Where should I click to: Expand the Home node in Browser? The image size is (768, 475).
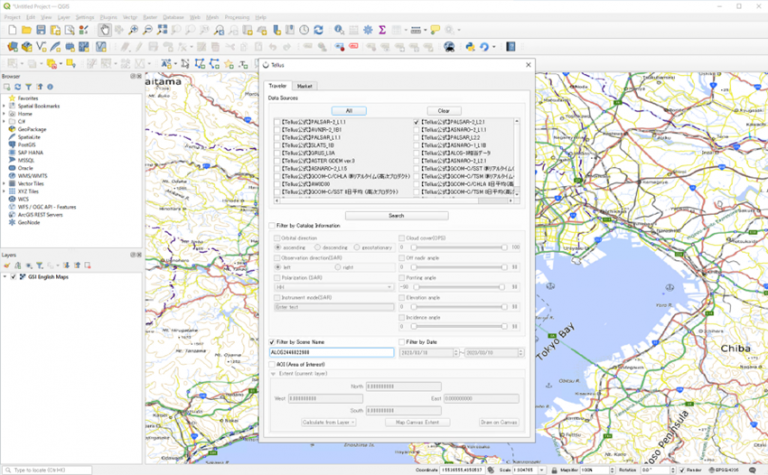tap(4, 114)
